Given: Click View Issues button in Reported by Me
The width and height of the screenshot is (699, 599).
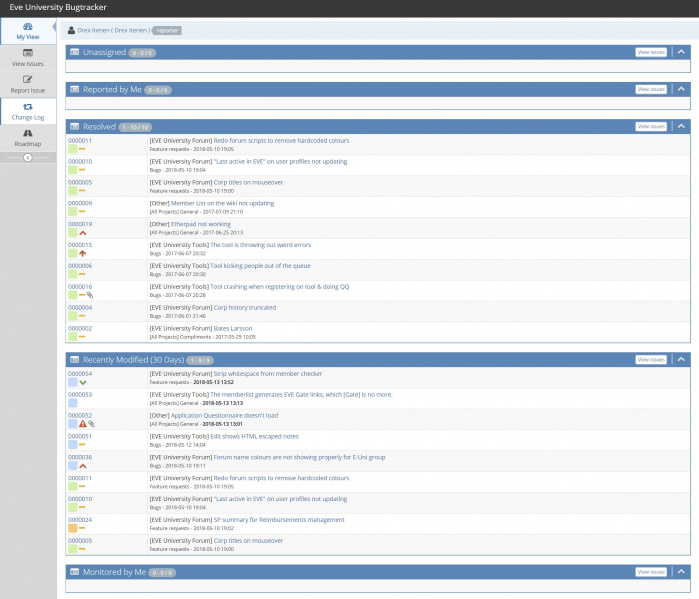Looking at the screenshot, I should 650,89.
